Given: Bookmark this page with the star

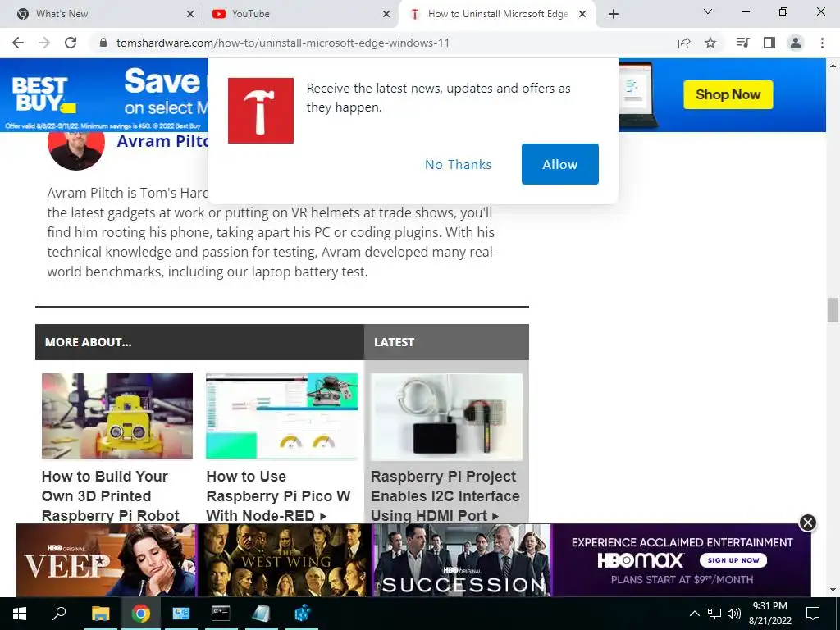Looking at the screenshot, I should click(x=710, y=43).
